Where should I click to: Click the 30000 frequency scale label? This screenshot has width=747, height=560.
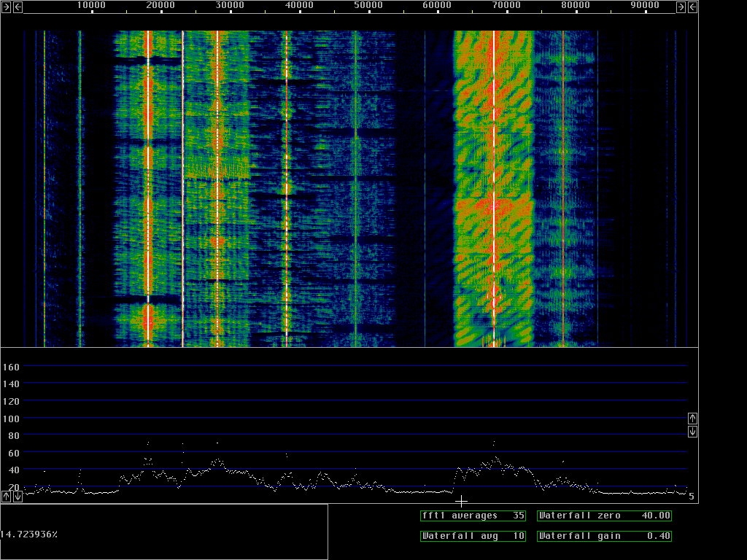pyautogui.click(x=230, y=5)
